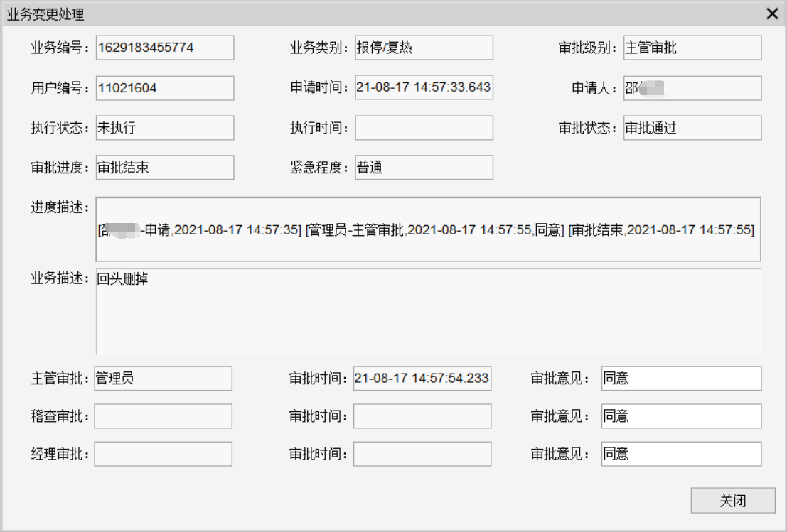Image resolution: width=787 pixels, height=532 pixels.
Task: Click the empty 执行时间 field
Action: point(424,128)
